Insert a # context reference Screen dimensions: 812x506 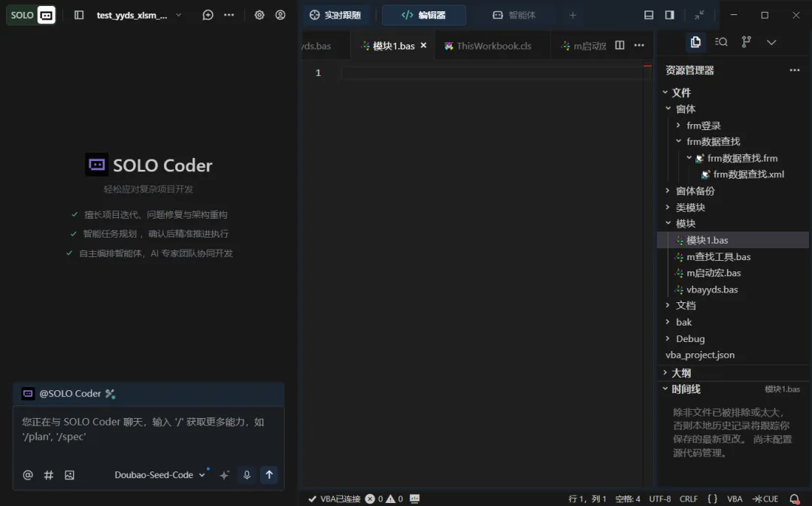tap(49, 475)
